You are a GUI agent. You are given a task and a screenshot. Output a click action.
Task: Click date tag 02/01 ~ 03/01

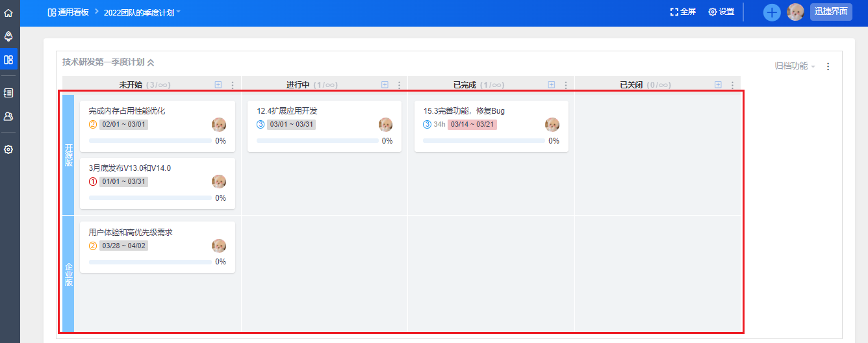(x=124, y=125)
